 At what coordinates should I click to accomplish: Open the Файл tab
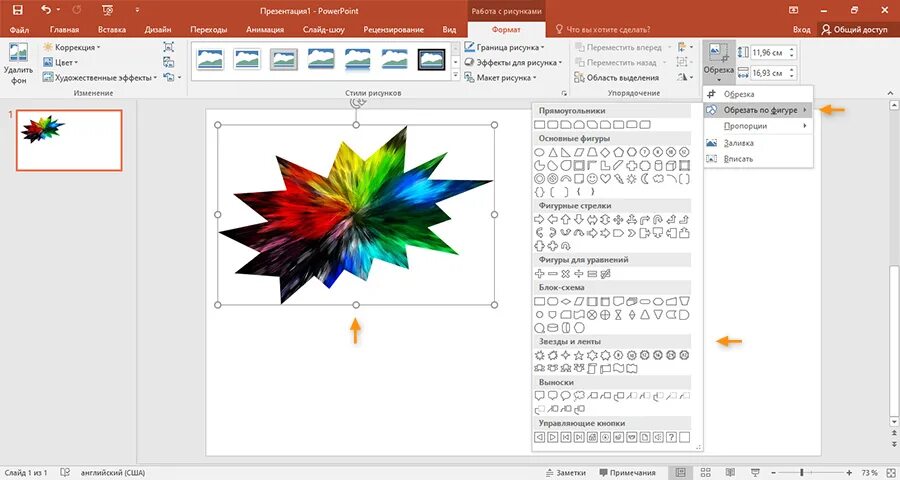pyautogui.click(x=19, y=29)
